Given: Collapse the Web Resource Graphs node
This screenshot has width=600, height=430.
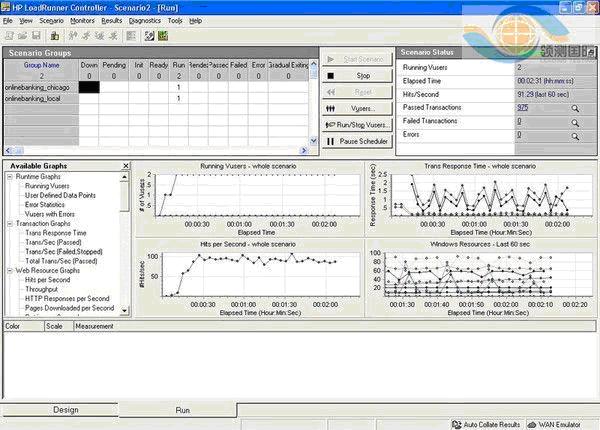Looking at the screenshot, I should 10,271.
